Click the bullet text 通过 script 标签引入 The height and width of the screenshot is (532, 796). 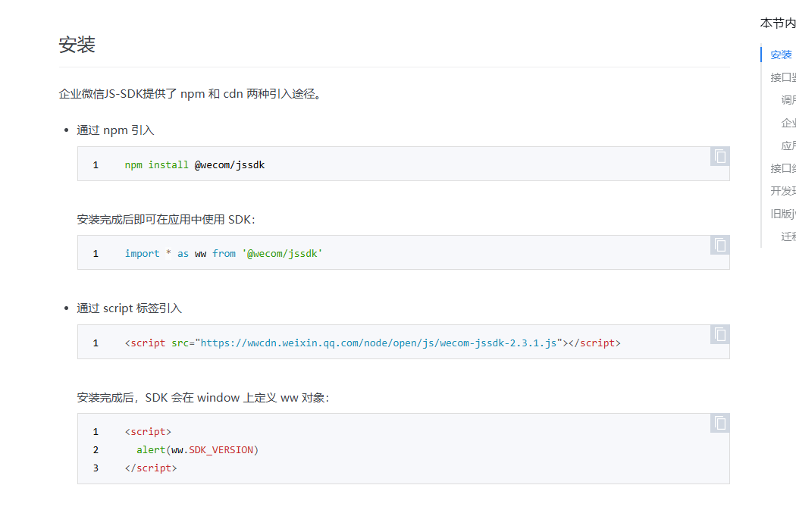[x=129, y=308]
